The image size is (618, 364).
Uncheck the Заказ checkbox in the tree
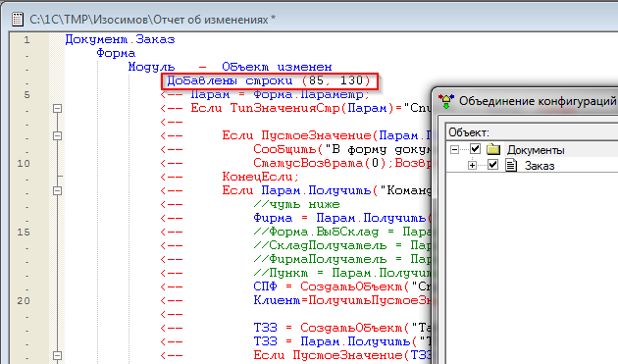tap(492, 165)
